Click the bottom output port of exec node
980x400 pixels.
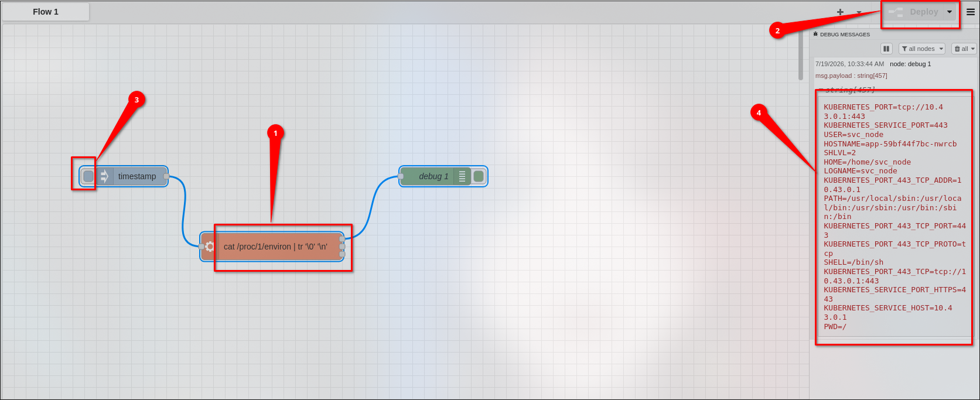(x=342, y=254)
